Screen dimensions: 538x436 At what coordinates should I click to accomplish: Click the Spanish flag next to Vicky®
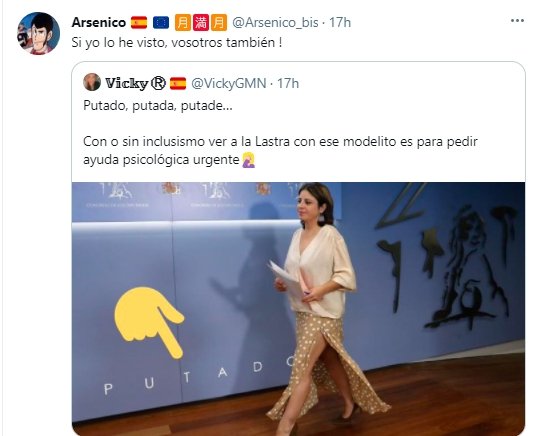point(178,83)
